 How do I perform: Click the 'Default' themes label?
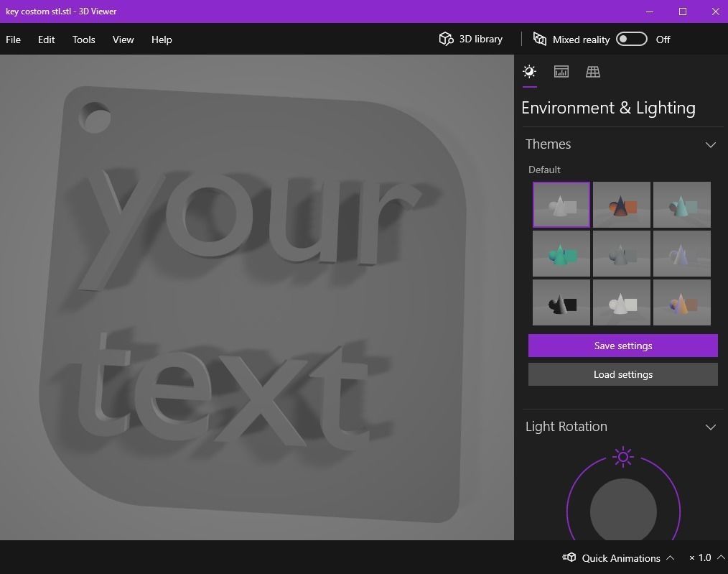click(x=544, y=170)
